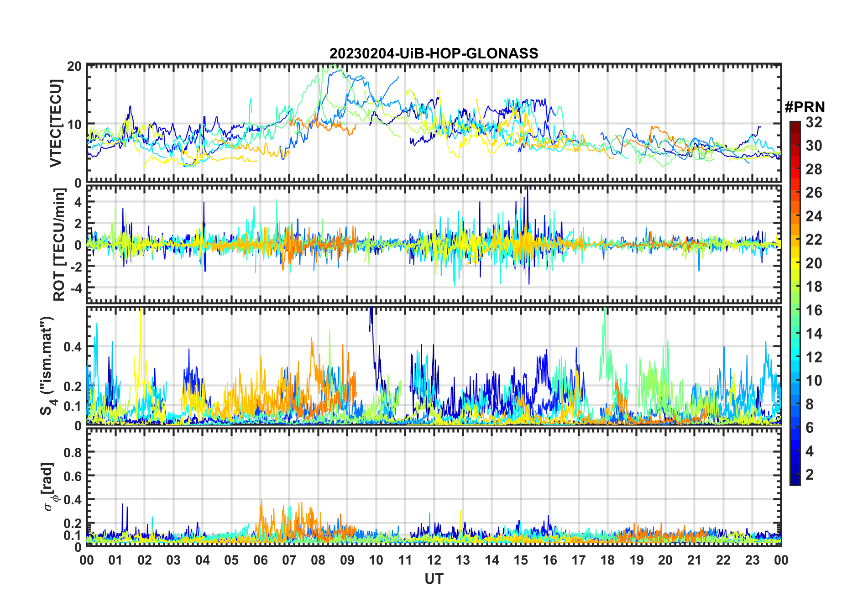Click the VTEC[TECU] axis label

[56, 124]
